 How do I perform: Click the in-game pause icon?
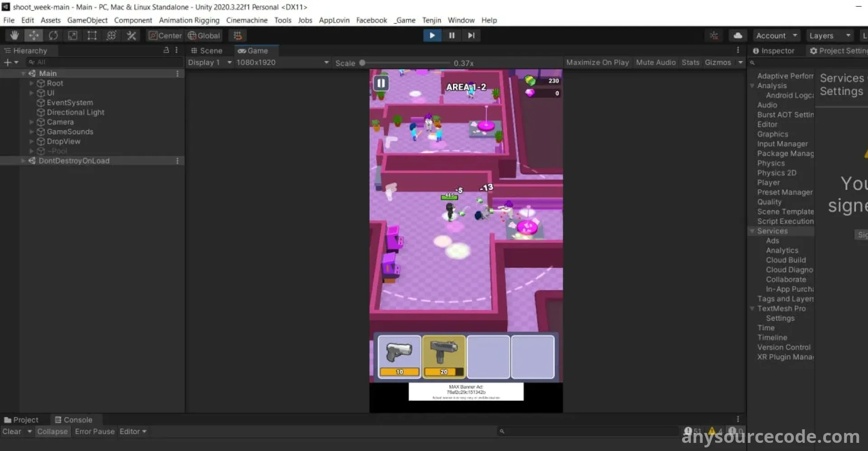pos(381,83)
